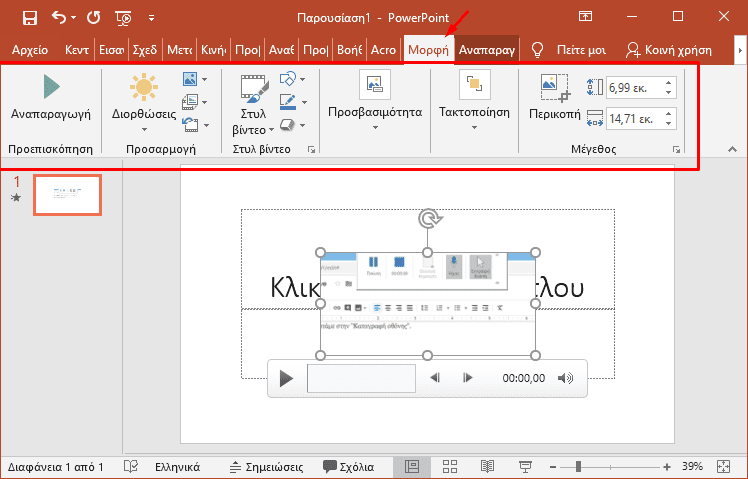Zoom in with the plus button
This screenshot has width=748, height=479.
(x=666, y=467)
